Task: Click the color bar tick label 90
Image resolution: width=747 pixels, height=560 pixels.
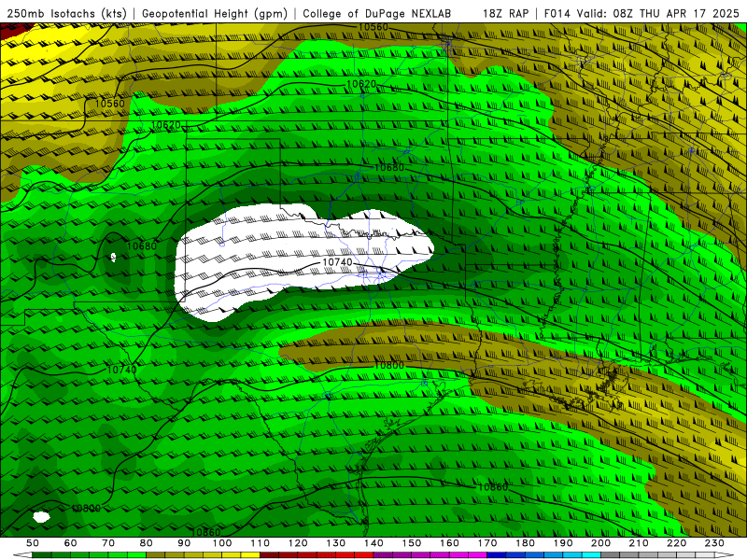Action: (184, 543)
